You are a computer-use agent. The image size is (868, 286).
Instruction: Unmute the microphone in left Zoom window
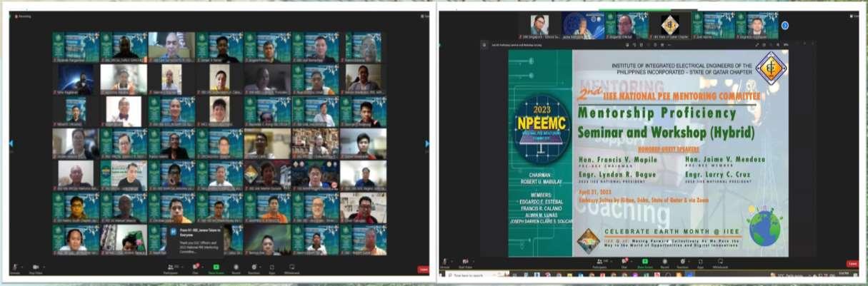pyautogui.click(x=15, y=268)
